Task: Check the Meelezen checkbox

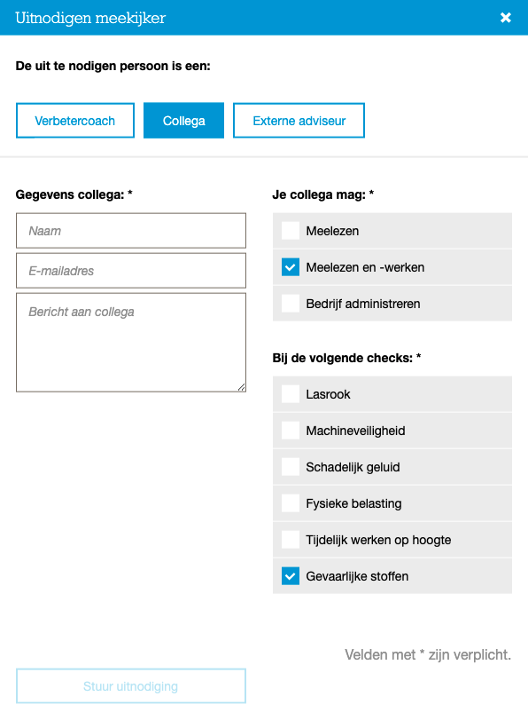Action: [x=290, y=231]
